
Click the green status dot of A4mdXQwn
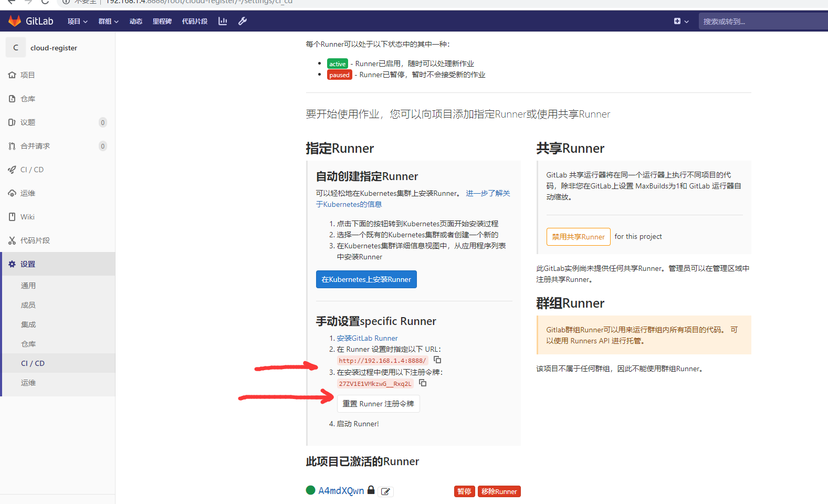point(311,490)
